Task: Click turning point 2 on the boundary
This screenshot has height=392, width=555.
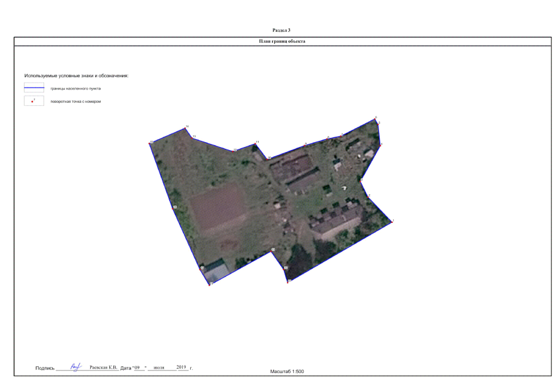Action: pos(367,197)
